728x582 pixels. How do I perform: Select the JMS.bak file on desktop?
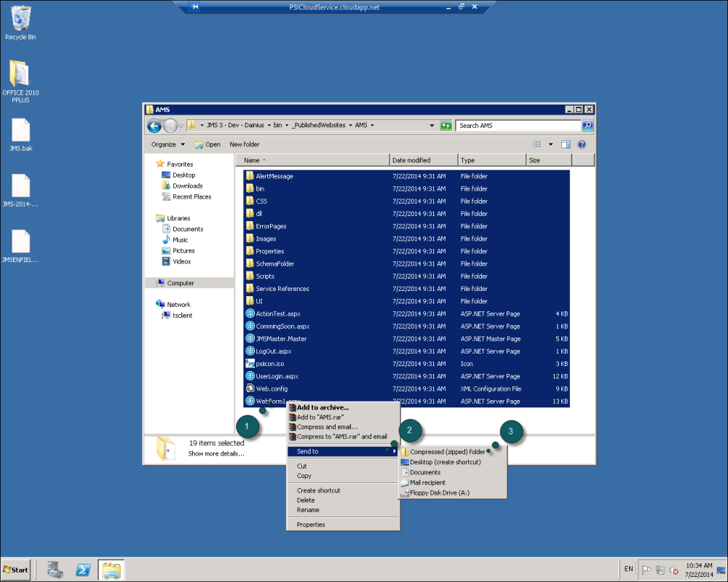(20, 135)
